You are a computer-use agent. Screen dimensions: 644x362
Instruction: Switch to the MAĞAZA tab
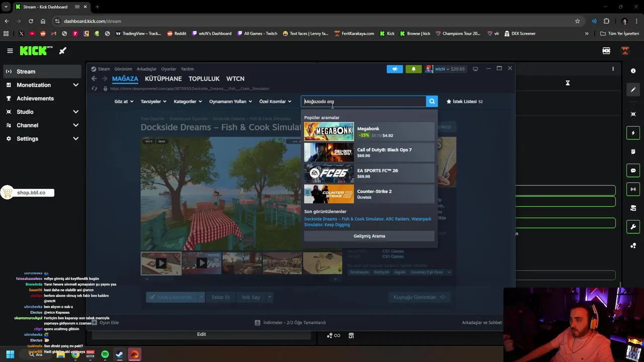point(125,79)
